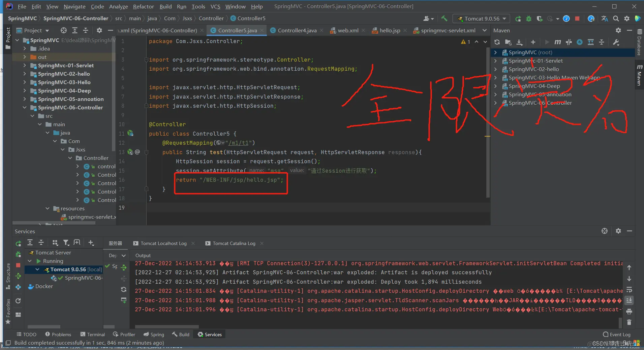644x350 pixels.
Task: Open the Tomcat Catalina Log tab
Action: pos(234,243)
